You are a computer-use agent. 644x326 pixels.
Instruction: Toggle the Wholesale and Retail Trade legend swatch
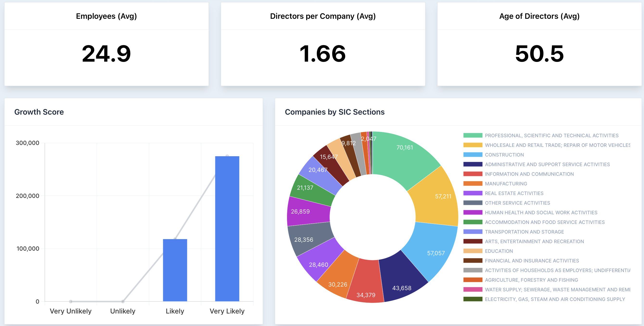tap(472, 145)
